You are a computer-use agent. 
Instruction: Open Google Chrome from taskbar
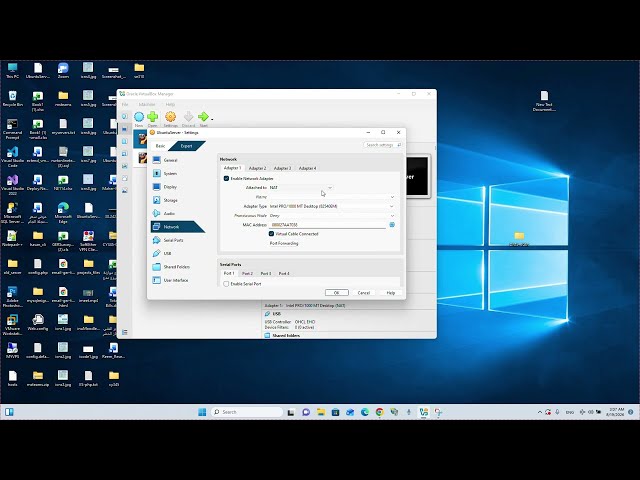point(379,412)
